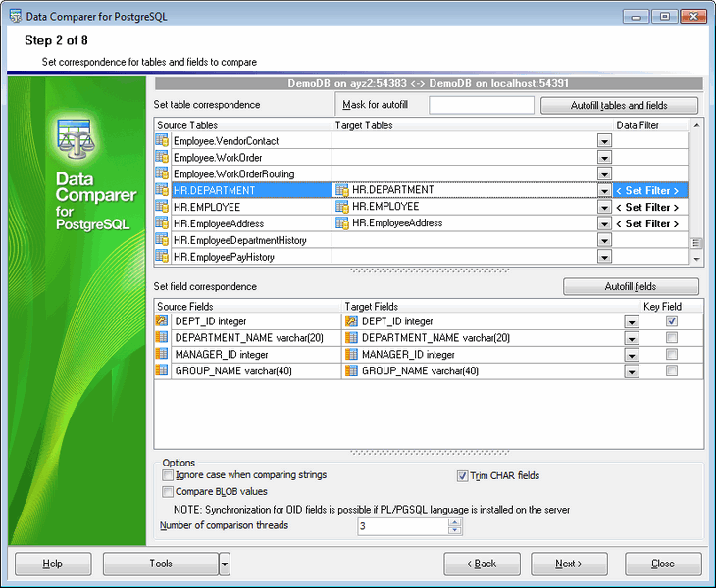Open target table dropdown for Employee.WorkOrder

604,158
